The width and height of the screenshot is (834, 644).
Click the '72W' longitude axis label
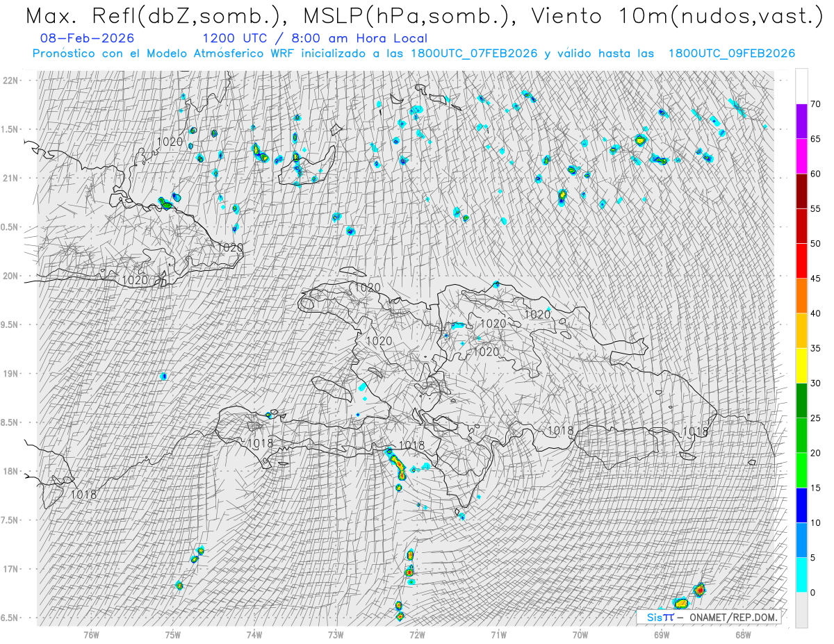[417, 634]
